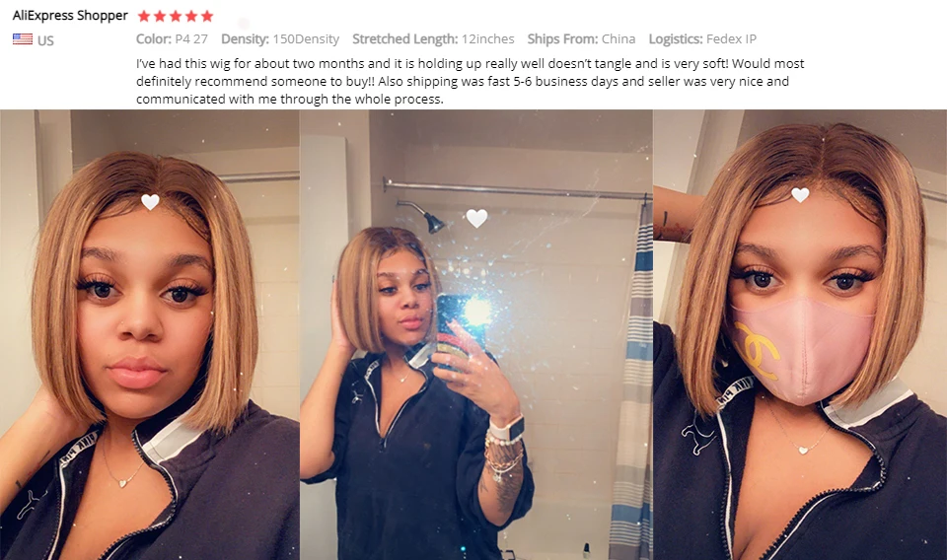The width and height of the screenshot is (947, 560).
Task: Click the Ships From: China attribute
Action: click(581, 39)
